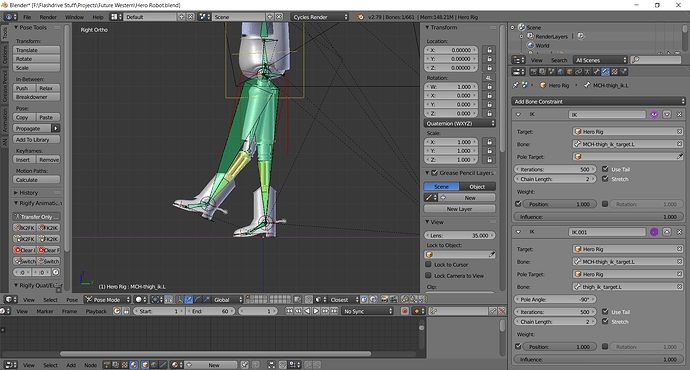Open the Render Layers properties tab icon
The height and width of the screenshot is (370, 690).
point(543,72)
